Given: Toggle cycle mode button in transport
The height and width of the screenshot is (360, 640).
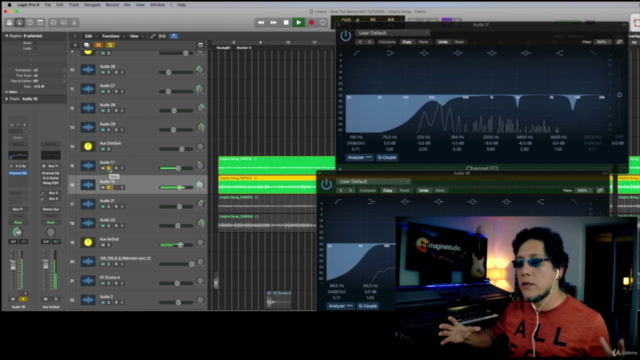Looking at the screenshot, I should [323, 22].
